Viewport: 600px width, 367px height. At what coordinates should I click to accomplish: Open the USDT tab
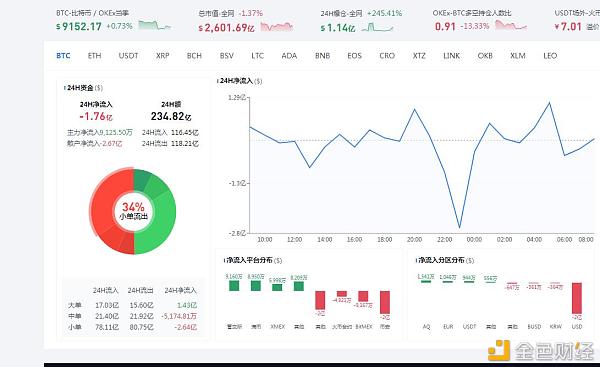tap(128, 56)
